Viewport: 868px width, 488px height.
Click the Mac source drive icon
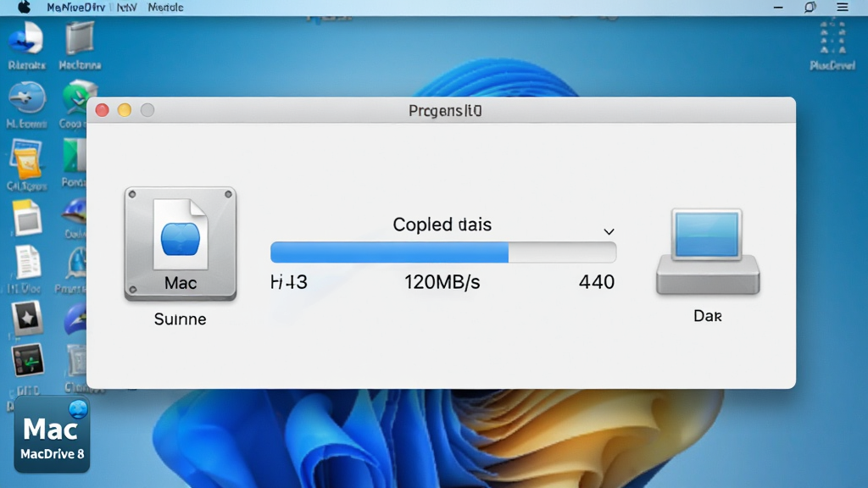181,244
